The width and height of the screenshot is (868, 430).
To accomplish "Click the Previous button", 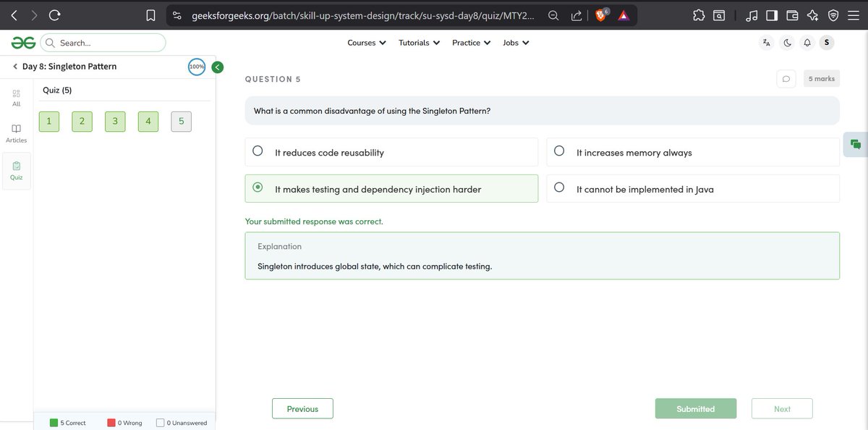I will click(302, 408).
